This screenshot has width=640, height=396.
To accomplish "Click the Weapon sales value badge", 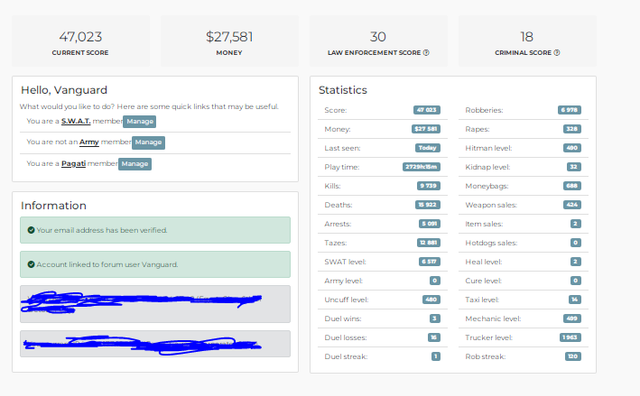I will [572, 205].
